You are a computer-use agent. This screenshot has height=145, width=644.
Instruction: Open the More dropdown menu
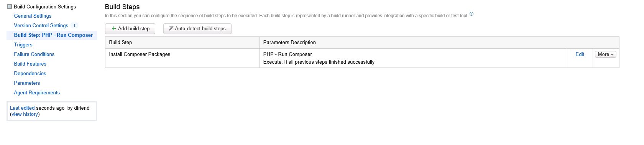tap(606, 54)
